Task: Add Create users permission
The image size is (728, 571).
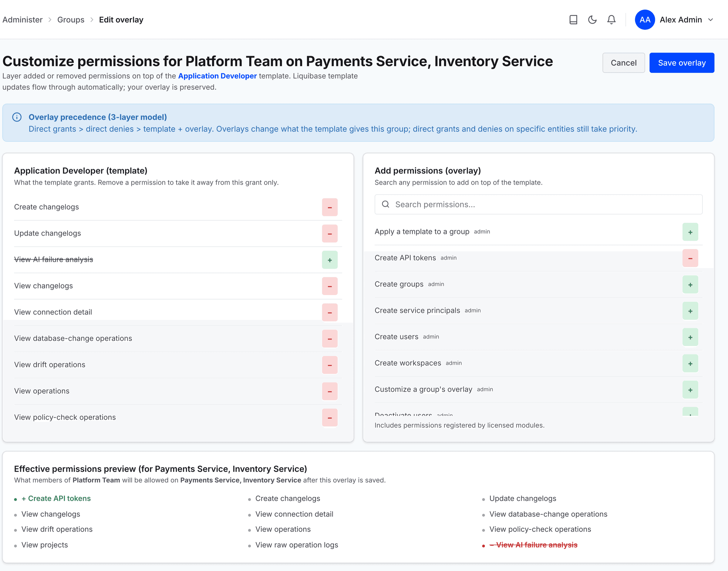Action: 690,337
